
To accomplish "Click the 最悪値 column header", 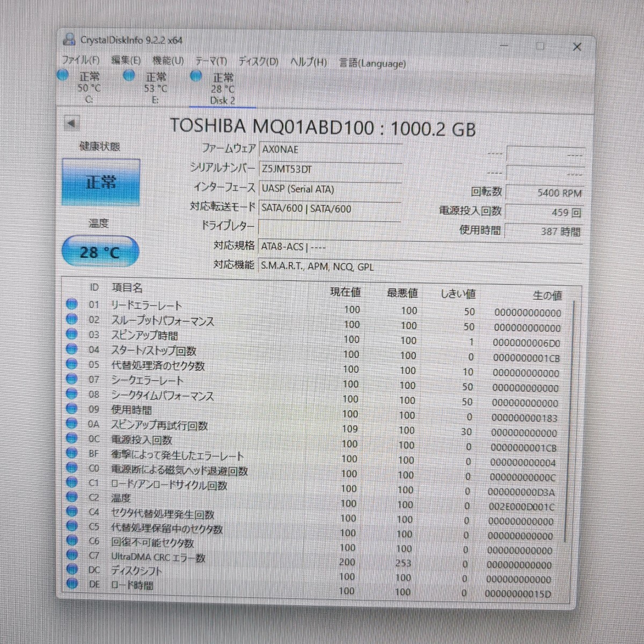I will coord(402,293).
